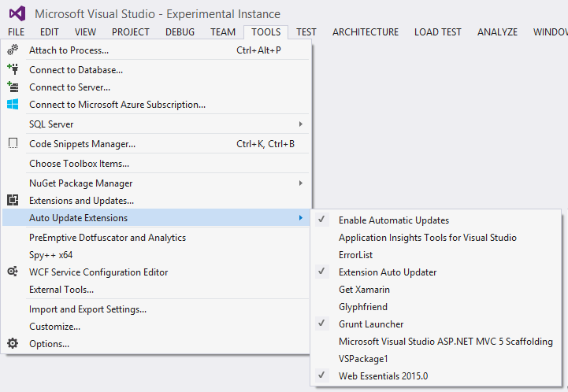Screen dimensions: 568x392
Task: Open the DEBUG menu
Action: pyautogui.click(x=180, y=32)
